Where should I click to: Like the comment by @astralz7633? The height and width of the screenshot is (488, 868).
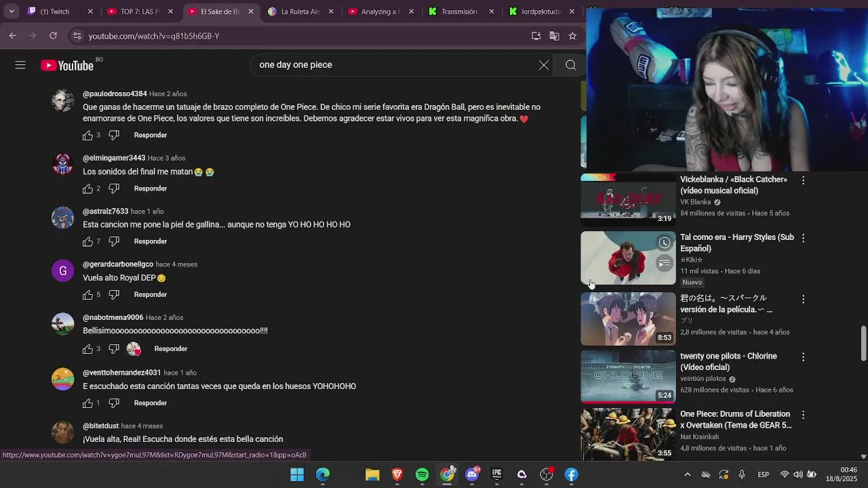87,241
